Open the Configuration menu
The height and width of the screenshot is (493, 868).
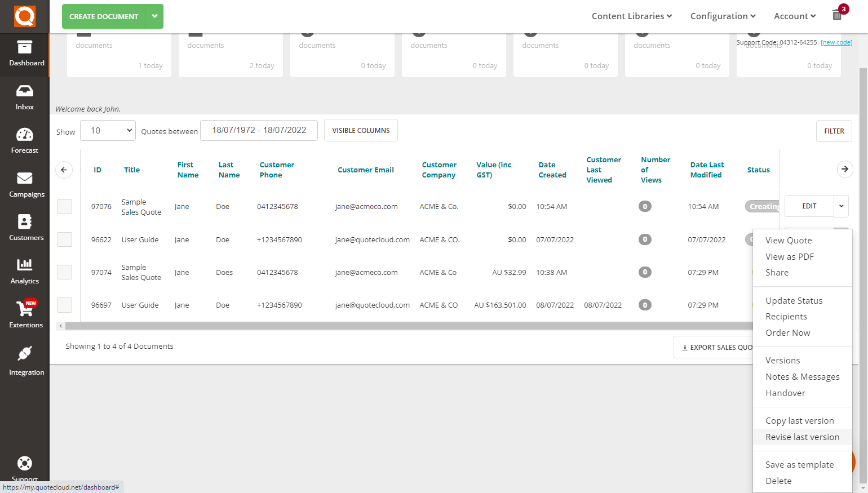pos(723,16)
